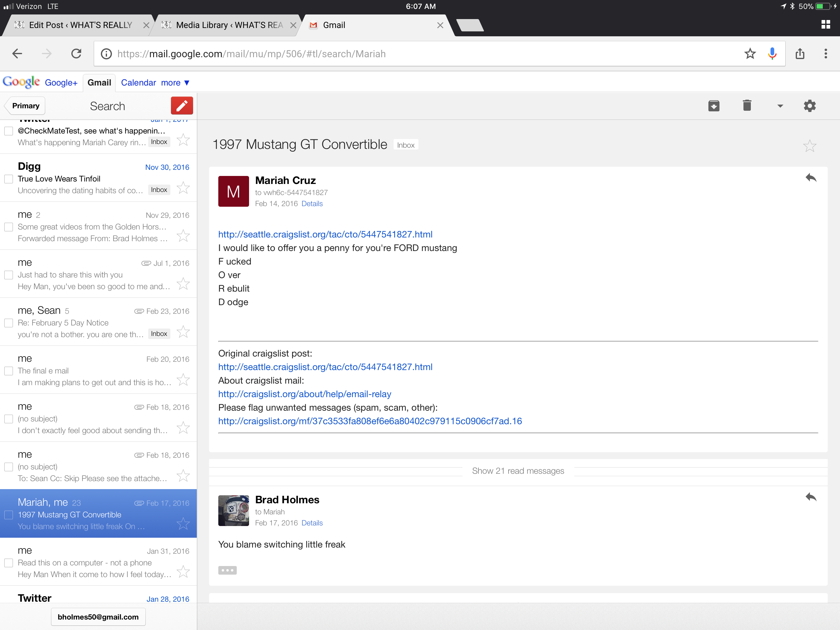840x630 pixels.
Task: Reply to Brad Holmes's message
Action: (x=811, y=497)
